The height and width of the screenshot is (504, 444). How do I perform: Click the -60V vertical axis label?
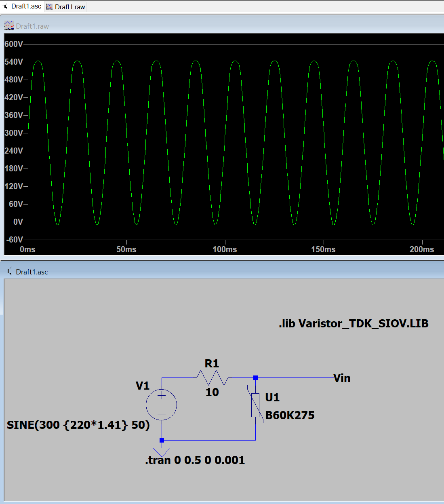point(15,240)
